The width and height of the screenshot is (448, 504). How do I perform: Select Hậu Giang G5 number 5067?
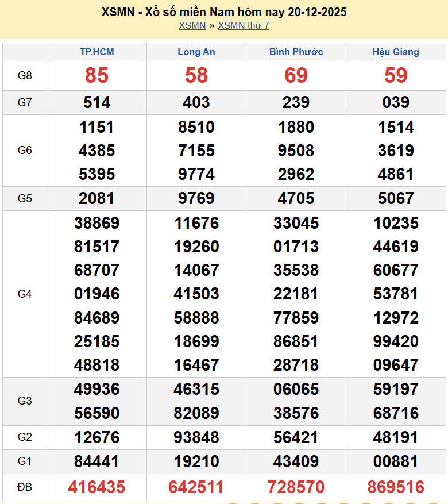tap(396, 198)
